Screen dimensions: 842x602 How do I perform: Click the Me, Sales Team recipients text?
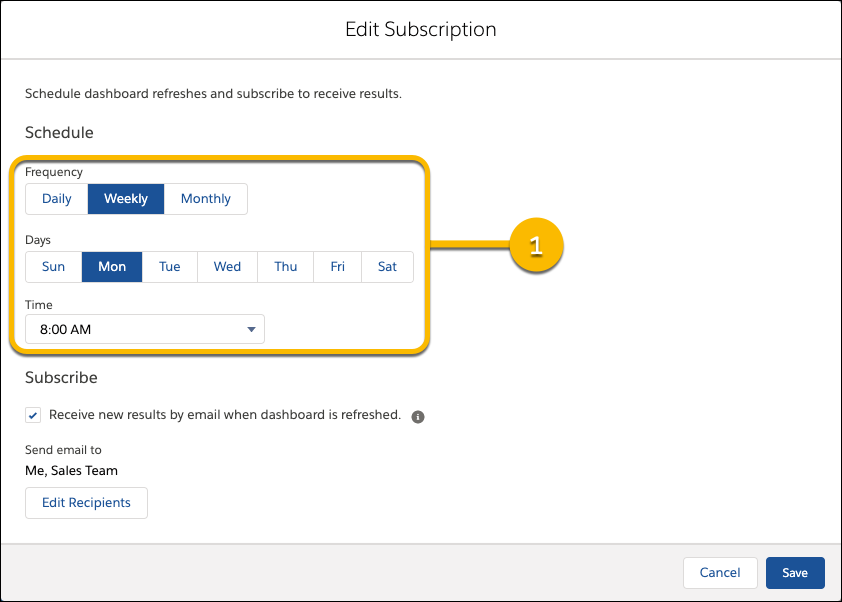point(71,470)
